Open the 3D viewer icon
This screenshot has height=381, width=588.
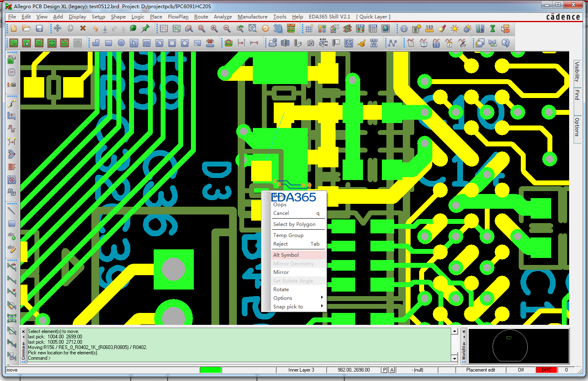[x=278, y=28]
